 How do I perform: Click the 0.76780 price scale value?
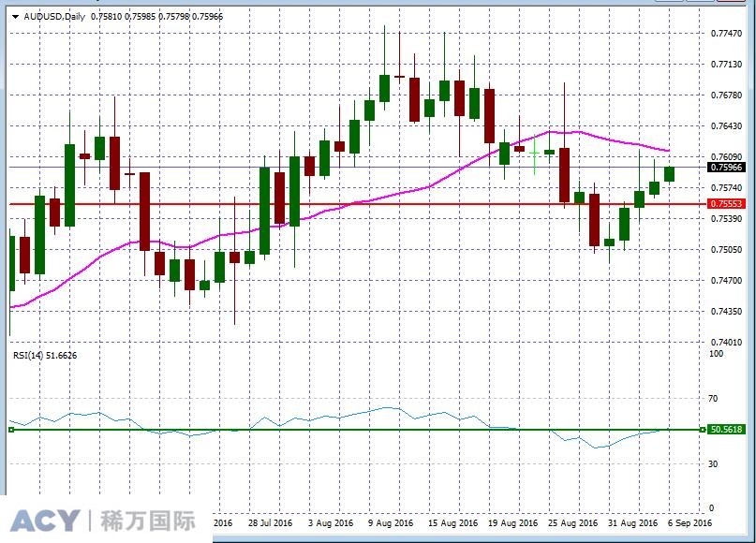pyautogui.click(x=727, y=95)
